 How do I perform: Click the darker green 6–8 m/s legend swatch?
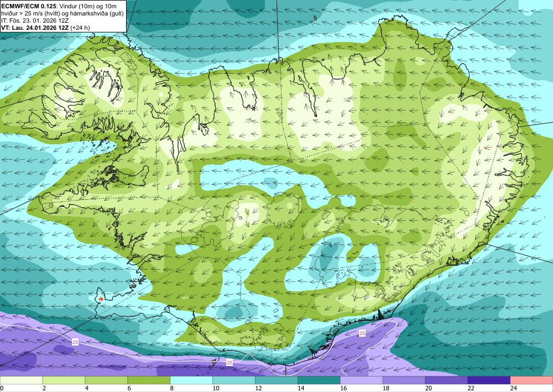(149, 380)
